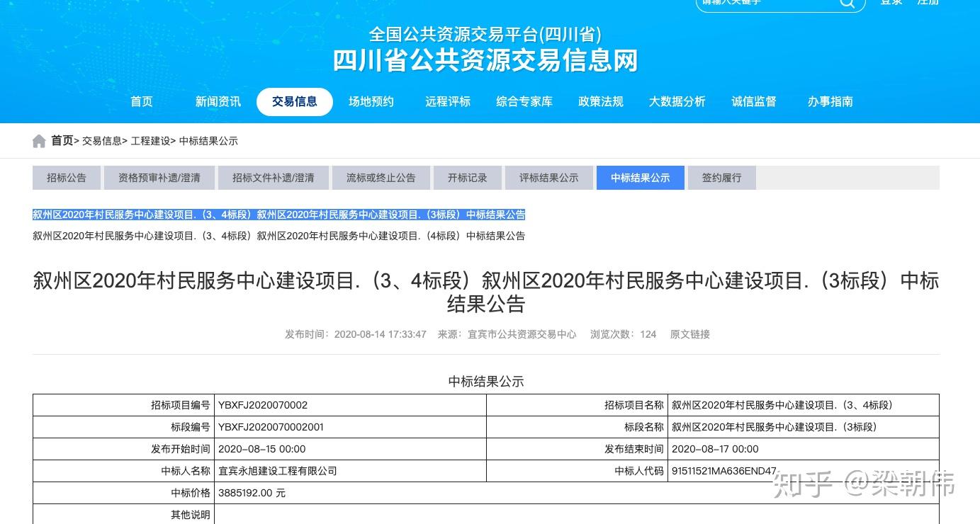Click the 工程建设 breadcrumb link
980x524 pixels.
(x=150, y=141)
